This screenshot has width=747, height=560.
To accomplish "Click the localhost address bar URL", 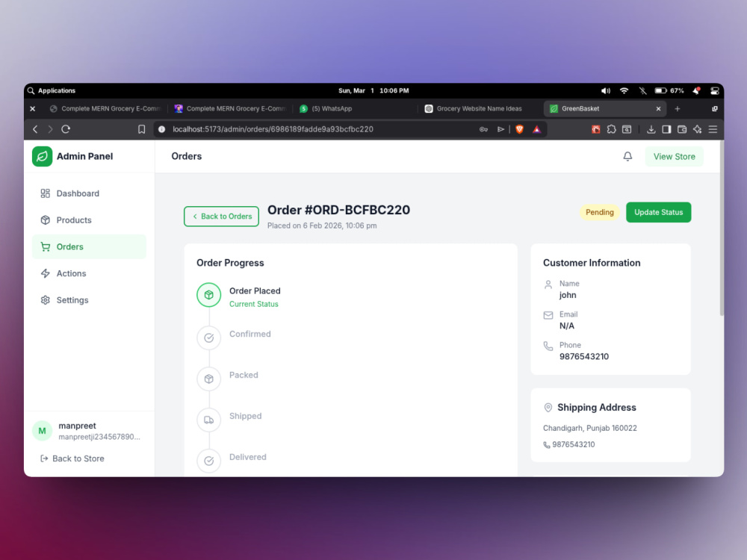I will click(x=273, y=129).
